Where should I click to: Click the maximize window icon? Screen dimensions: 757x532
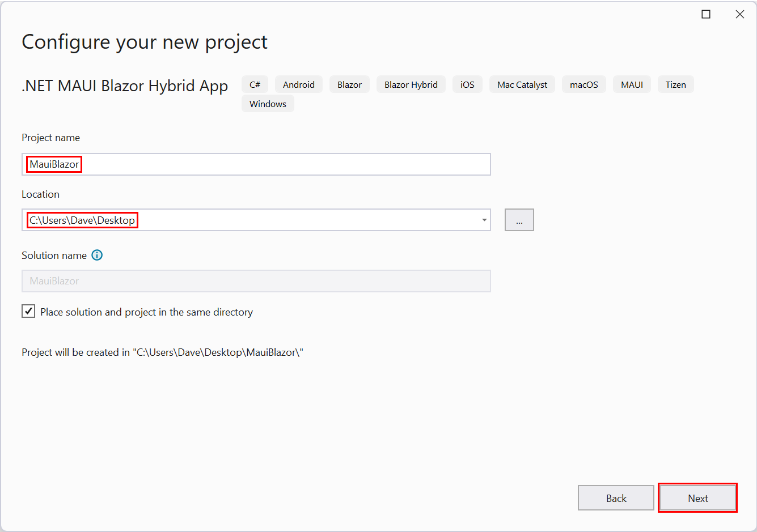(x=706, y=14)
